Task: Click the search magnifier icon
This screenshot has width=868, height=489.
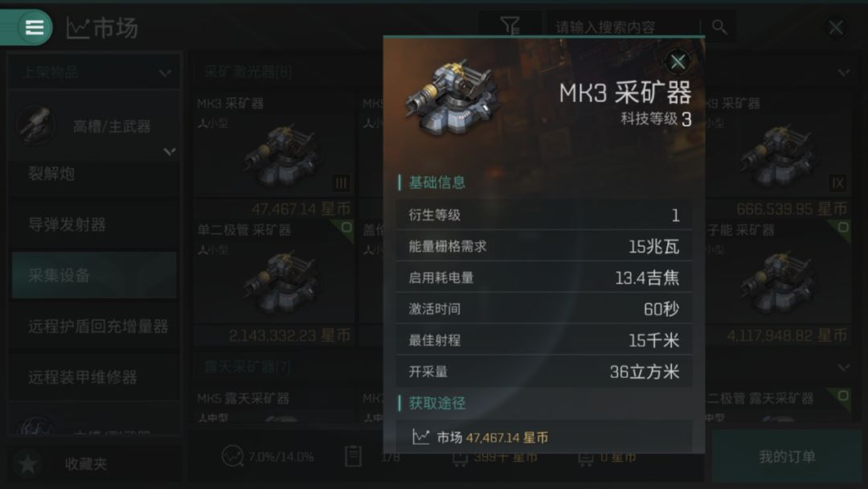Action: click(719, 27)
